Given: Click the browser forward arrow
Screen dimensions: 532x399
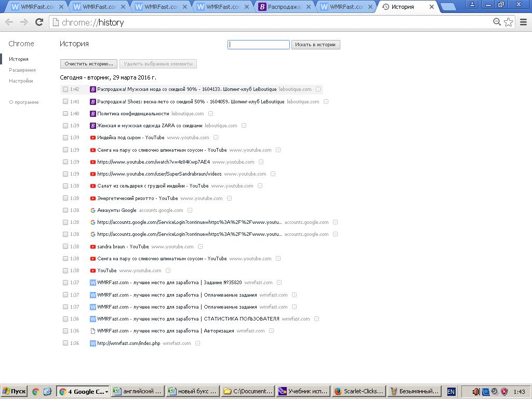Looking at the screenshot, I should 24,22.
